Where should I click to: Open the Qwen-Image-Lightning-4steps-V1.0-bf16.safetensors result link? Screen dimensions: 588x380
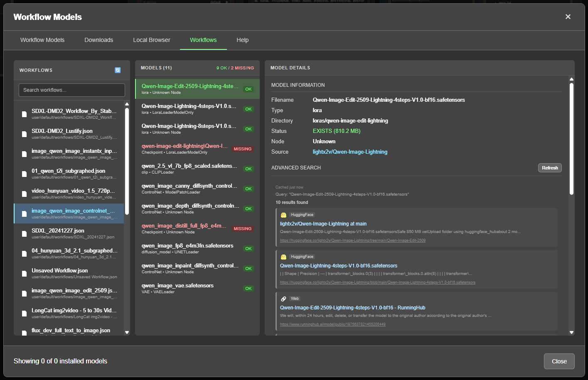tap(339, 266)
